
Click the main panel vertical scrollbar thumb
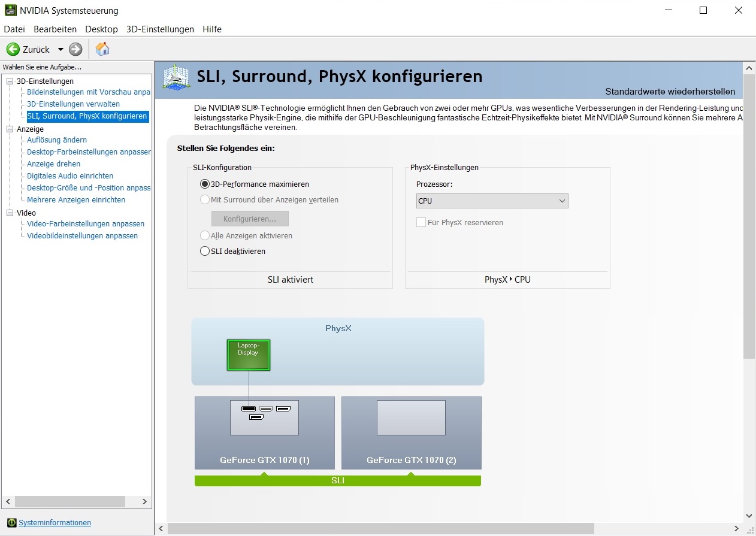point(749,216)
